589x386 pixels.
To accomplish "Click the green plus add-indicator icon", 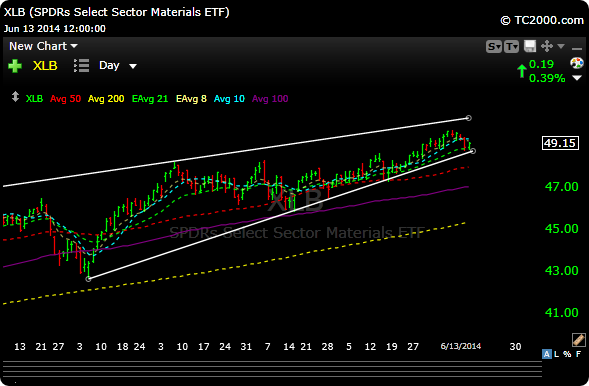I will [x=15, y=66].
